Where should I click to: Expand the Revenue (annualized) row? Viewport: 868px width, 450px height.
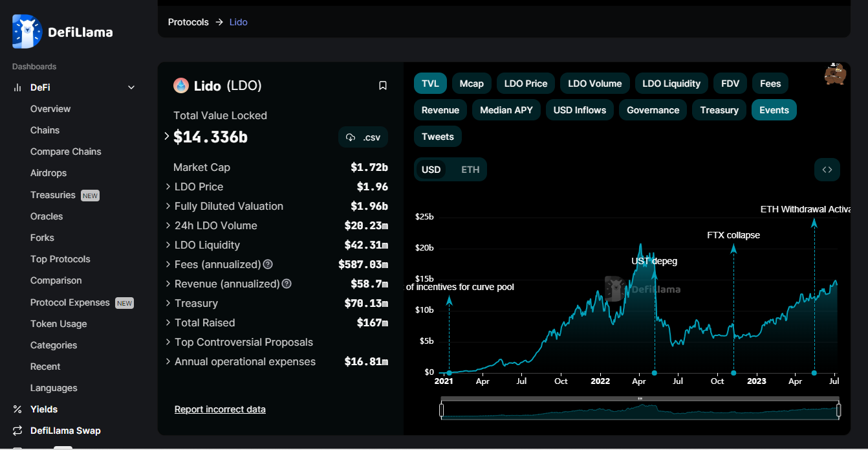168,284
